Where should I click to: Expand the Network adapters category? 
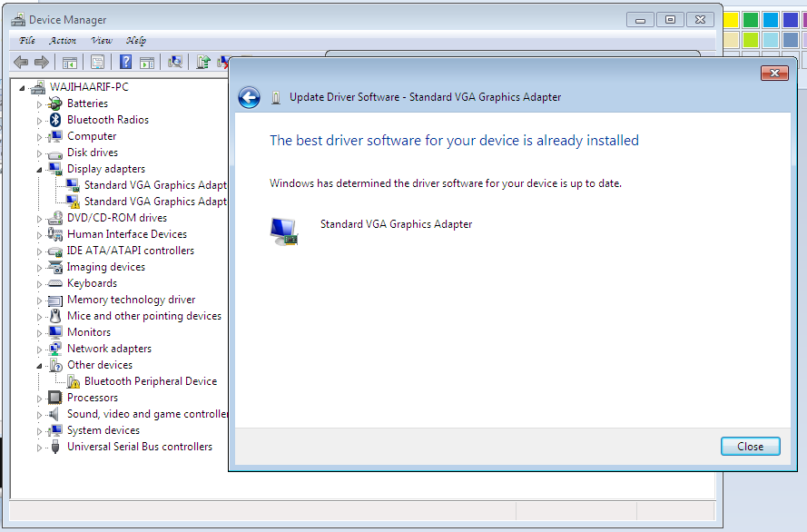click(39, 350)
